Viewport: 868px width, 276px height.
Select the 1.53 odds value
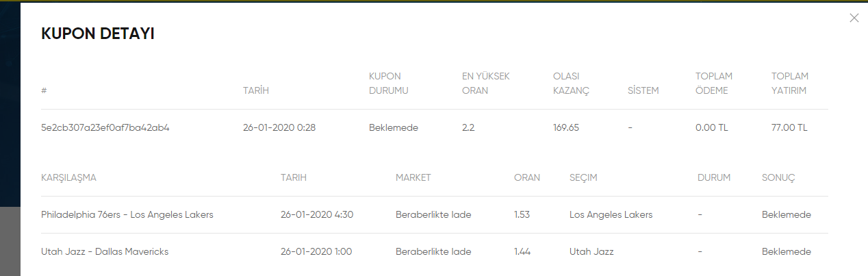click(x=523, y=214)
